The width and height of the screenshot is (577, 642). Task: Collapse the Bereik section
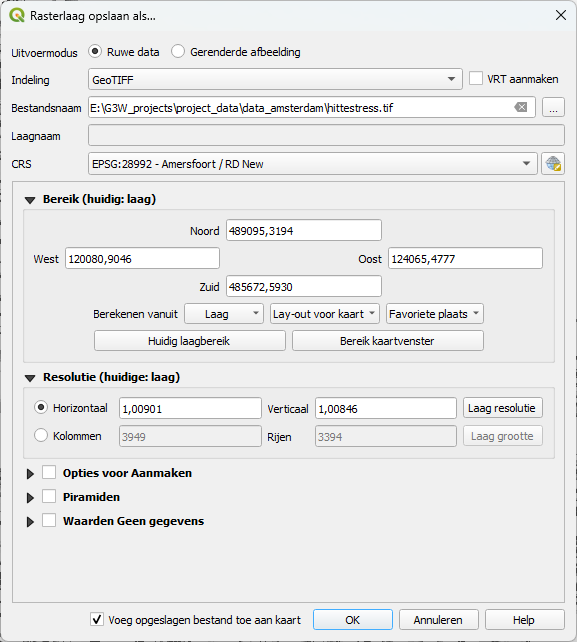[x=30, y=200]
